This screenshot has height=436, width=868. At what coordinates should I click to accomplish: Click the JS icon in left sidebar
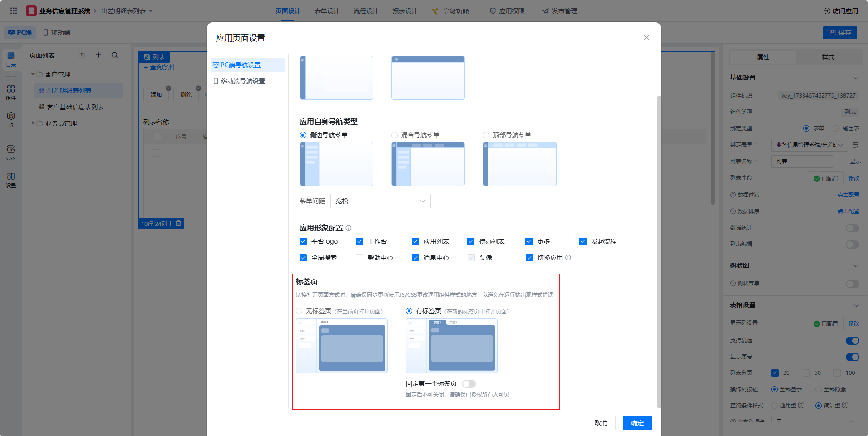point(11,119)
